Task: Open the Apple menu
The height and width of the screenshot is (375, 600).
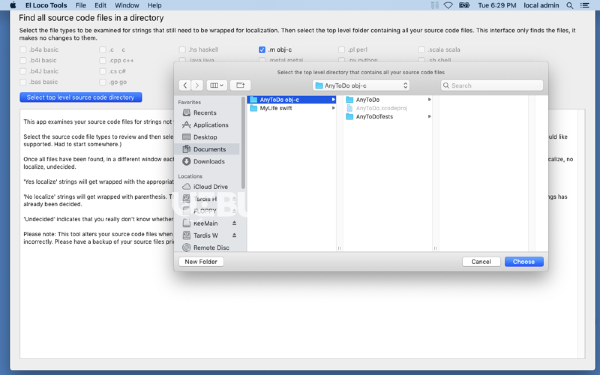Action: [x=13, y=5]
